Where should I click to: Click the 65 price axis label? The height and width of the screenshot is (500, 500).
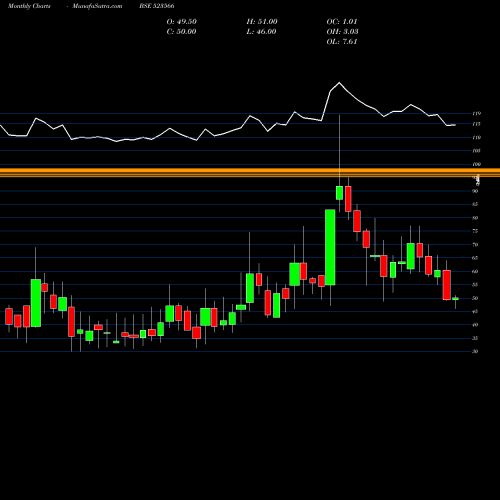coord(475,258)
